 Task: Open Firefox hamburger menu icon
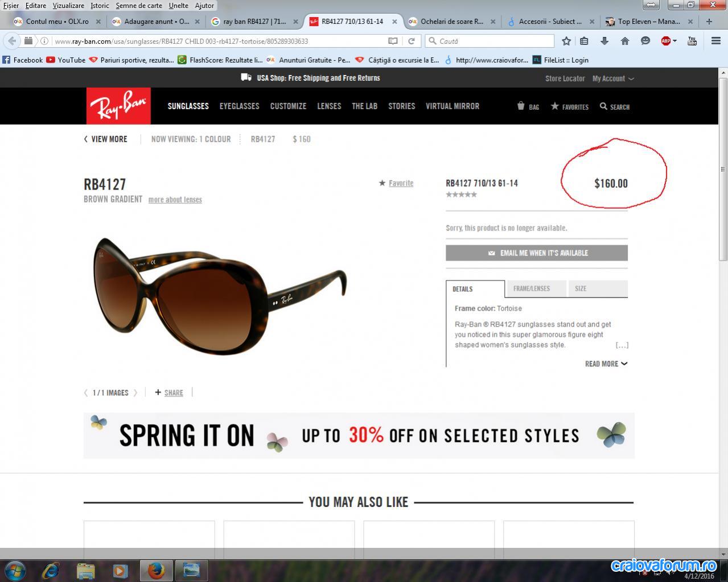tap(716, 41)
